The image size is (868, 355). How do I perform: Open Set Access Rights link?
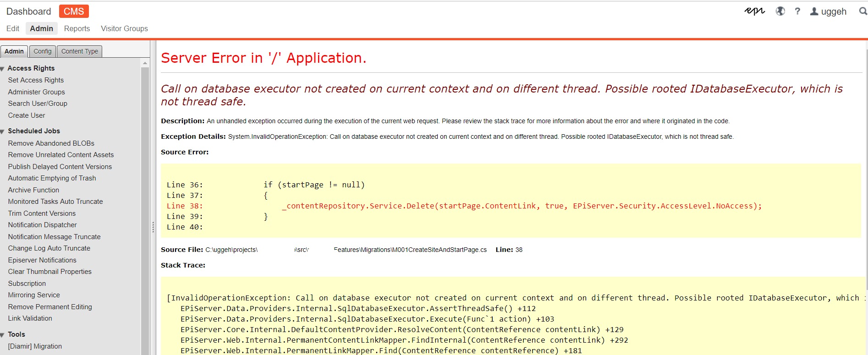point(36,80)
